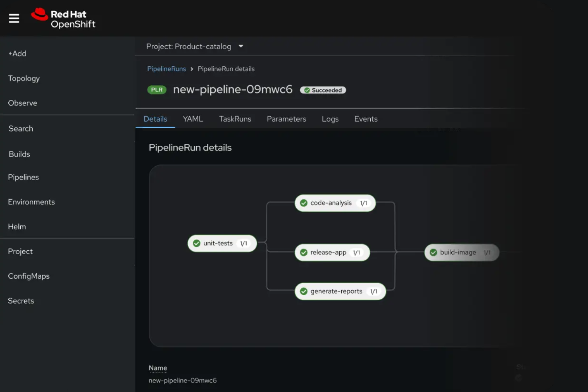This screenshot has width=588, height=392.
Task: Click the success check on unit-tests node
Action: point(196,243)
